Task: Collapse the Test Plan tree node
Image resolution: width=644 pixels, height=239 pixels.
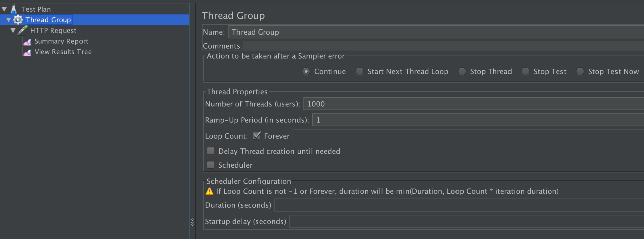Action: [4, 9]
